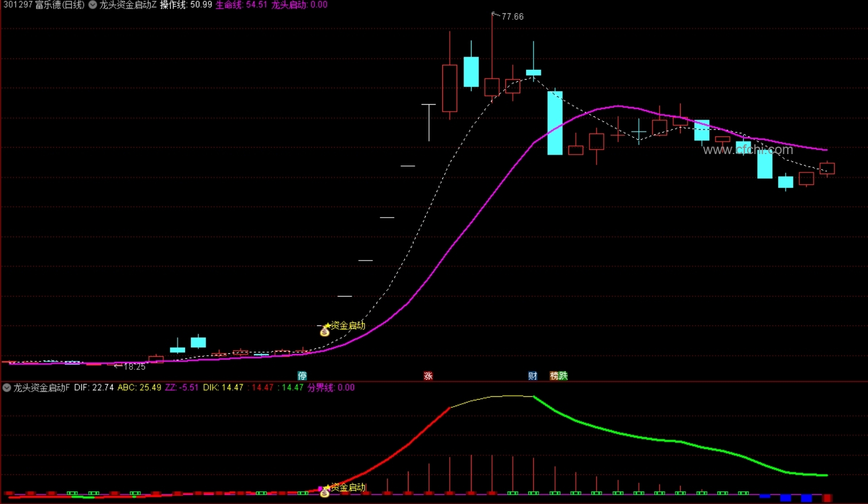Click the 生命线: 54.51 value
This screenshot has height=504, width=868.
point(241,5)
